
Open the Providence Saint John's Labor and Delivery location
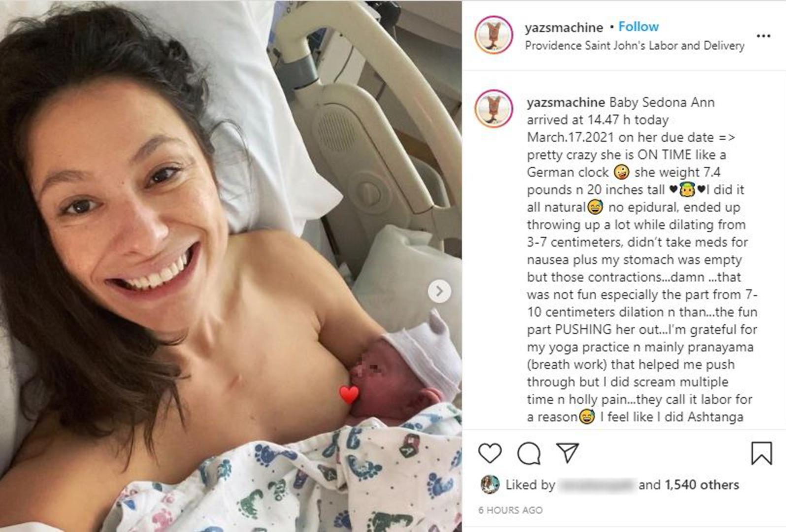coord(634,45)
